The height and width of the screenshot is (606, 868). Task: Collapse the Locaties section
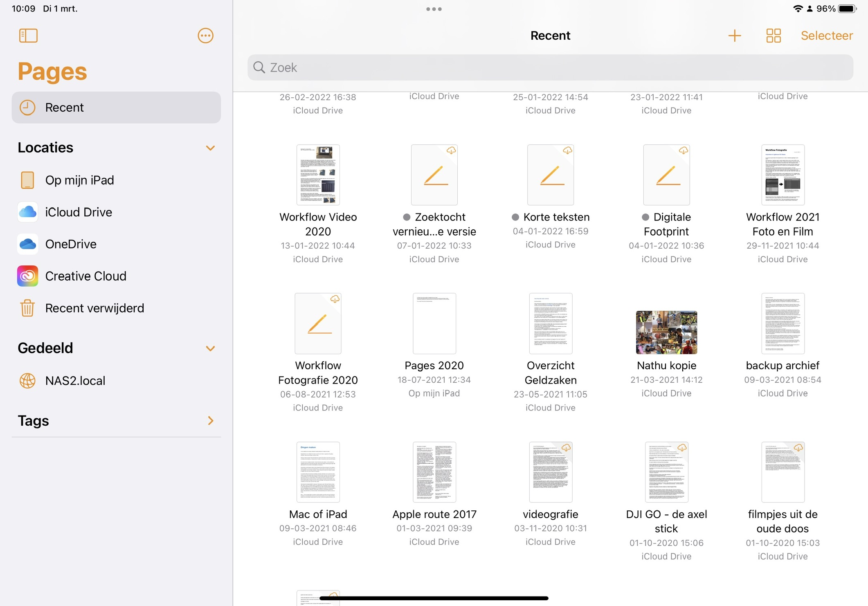[210, 148]
